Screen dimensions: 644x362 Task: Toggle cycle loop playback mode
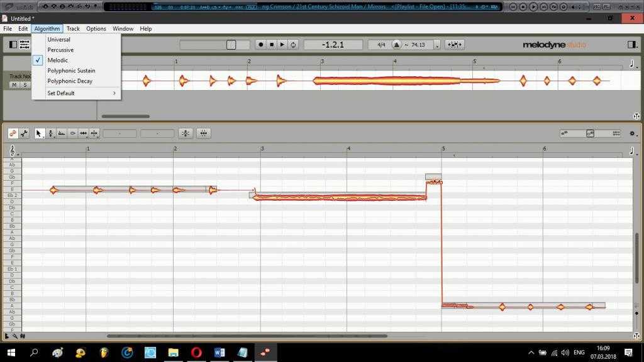point(293,45)
